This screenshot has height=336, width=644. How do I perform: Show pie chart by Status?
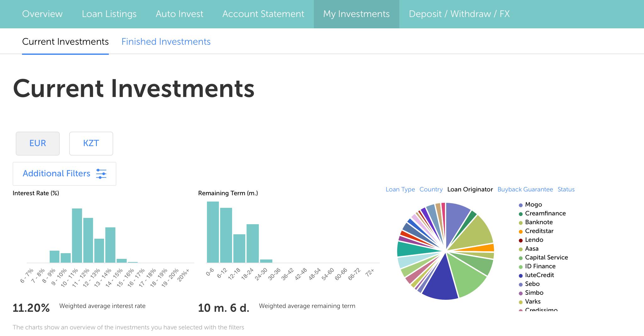click(x=566, y=189)
